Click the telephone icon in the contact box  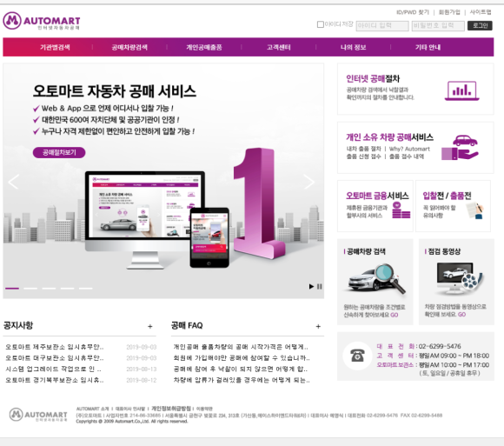pos(357,356)
